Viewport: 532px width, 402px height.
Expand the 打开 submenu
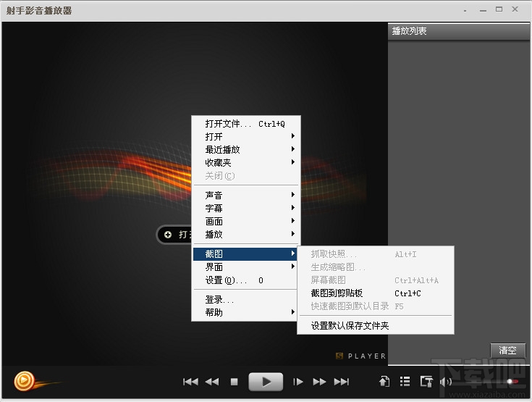tap(246, 136)
